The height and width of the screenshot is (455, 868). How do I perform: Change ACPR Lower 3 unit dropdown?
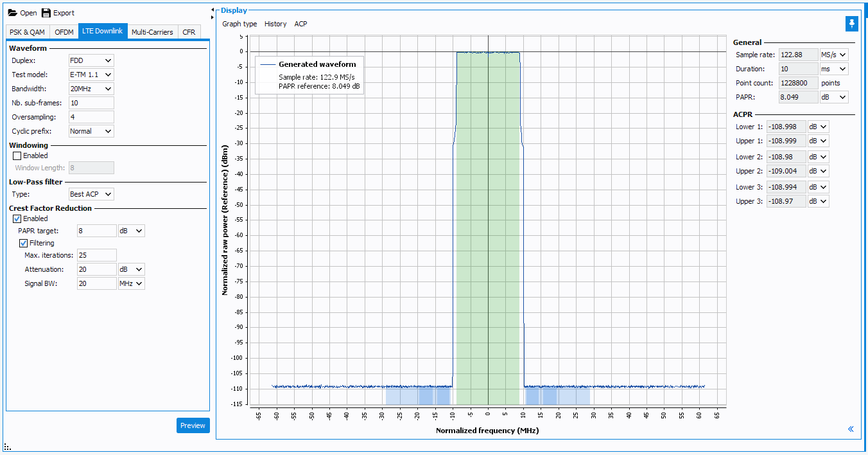point(818,187)
